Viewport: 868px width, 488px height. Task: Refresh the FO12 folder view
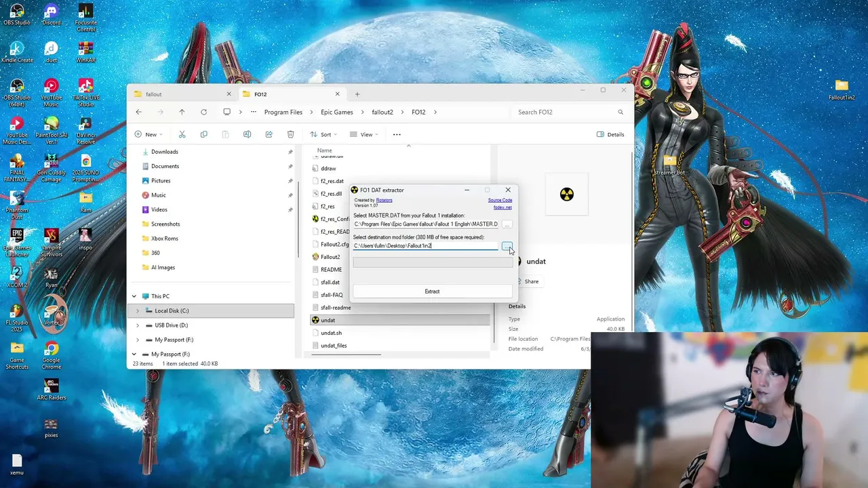pyautogui.click(x=203, y=112)
